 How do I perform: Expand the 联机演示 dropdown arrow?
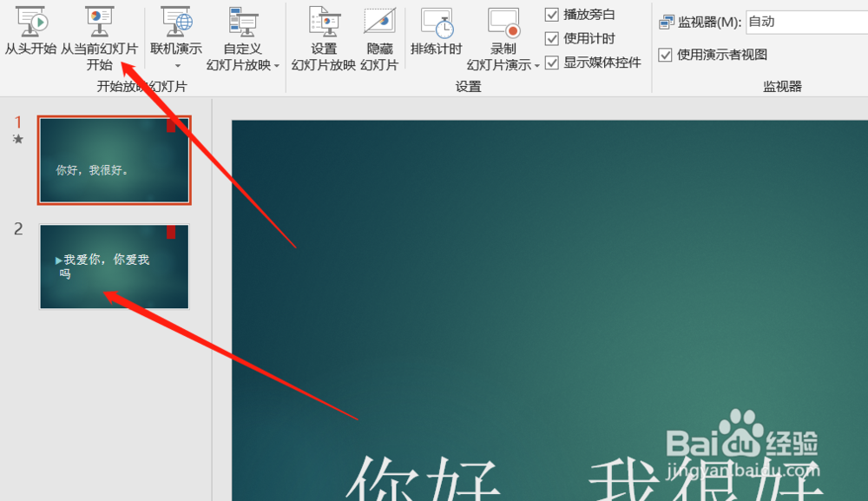pos(178,66)
